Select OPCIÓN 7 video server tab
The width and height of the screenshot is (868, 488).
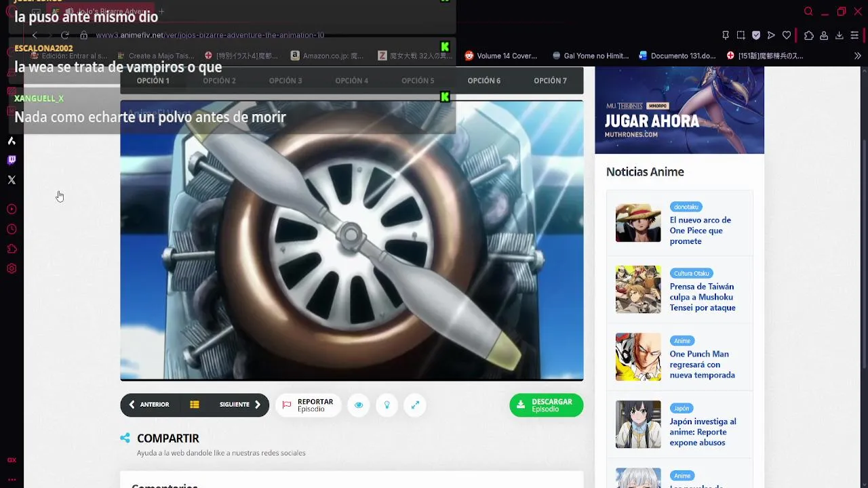pos(550,81)
